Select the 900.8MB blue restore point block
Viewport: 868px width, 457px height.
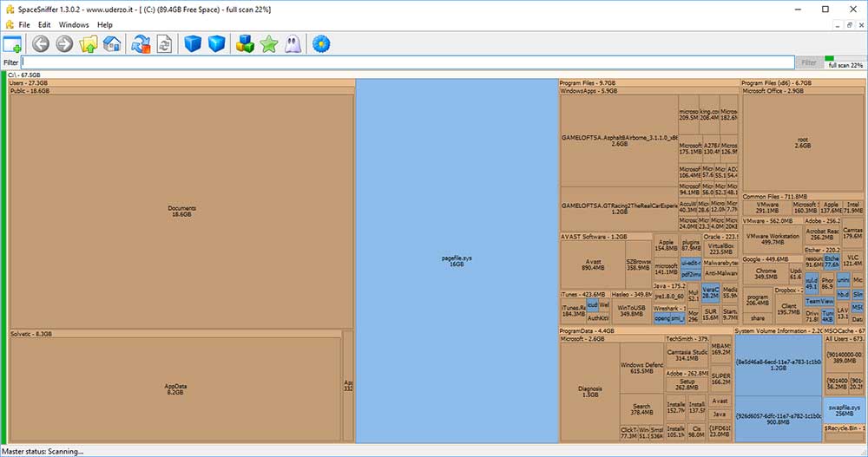click(x=779, y=419)
